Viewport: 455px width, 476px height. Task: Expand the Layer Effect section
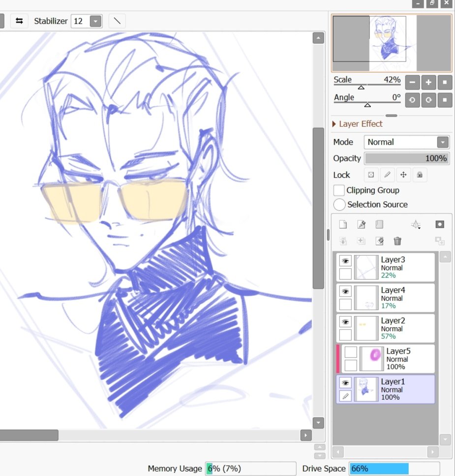coord(334,123)
